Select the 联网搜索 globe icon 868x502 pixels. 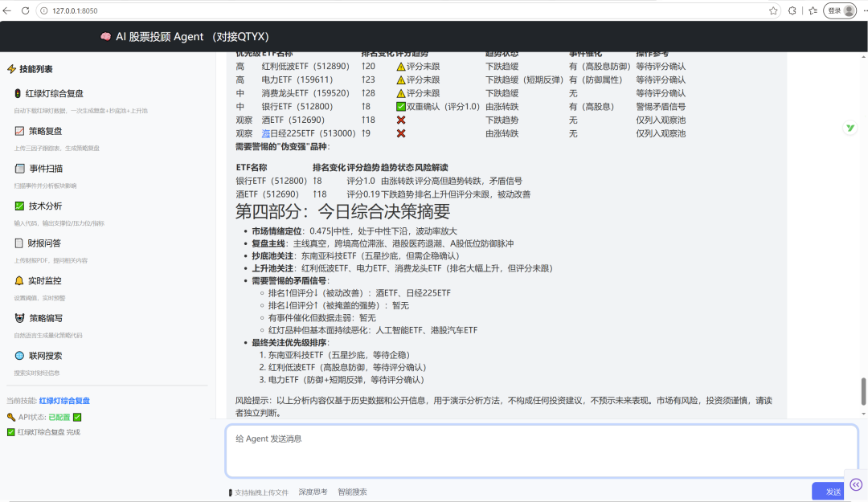point(19,355)
